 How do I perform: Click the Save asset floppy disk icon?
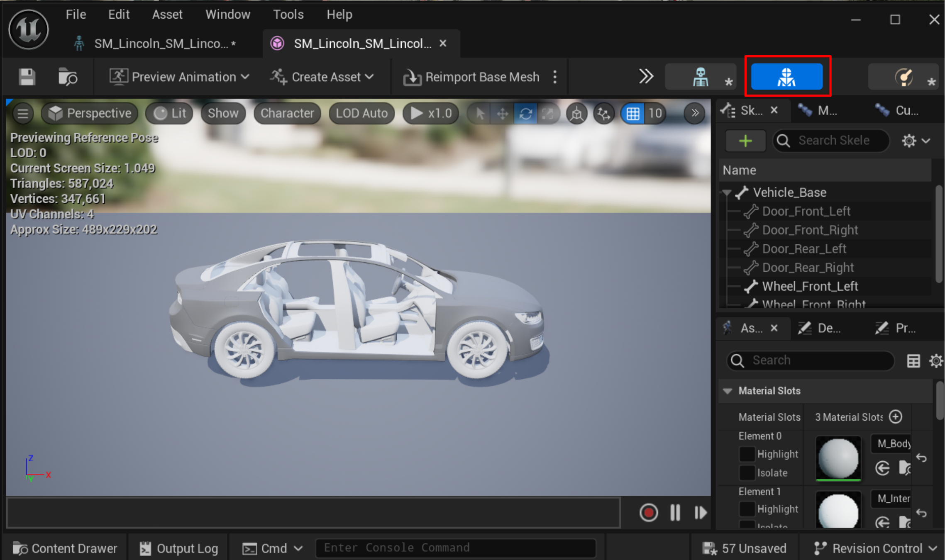27,77
